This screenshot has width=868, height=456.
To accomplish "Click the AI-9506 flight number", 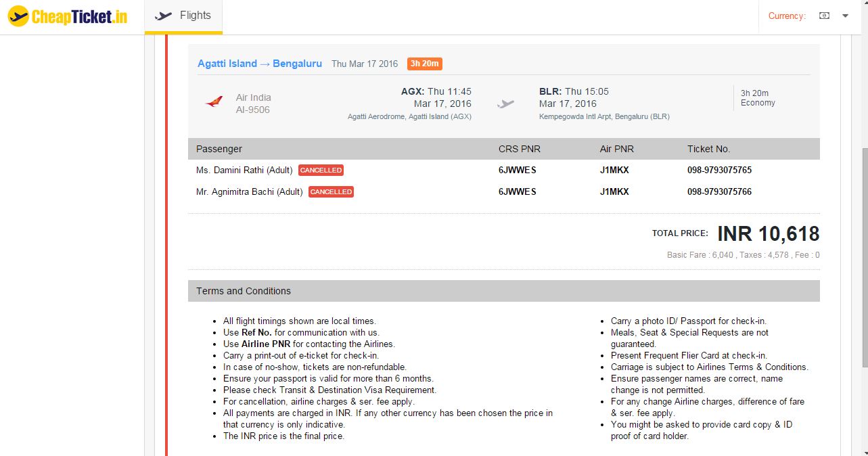I will click(x=252, y=110).
